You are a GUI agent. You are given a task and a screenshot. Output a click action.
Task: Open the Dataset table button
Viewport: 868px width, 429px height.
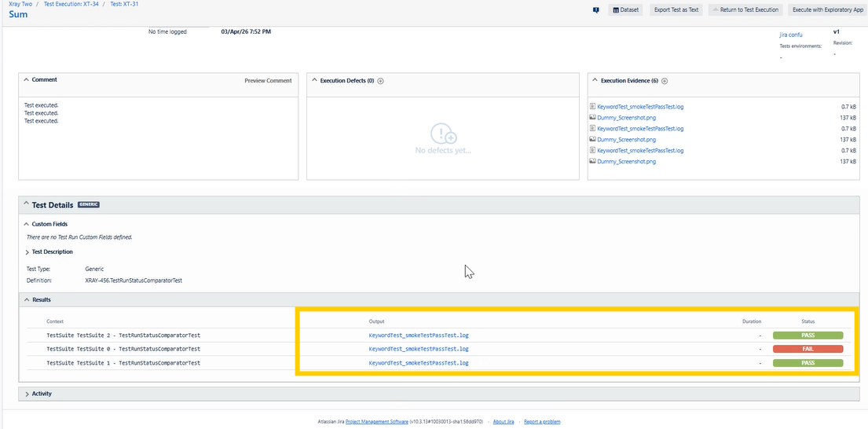pos(625,10)
